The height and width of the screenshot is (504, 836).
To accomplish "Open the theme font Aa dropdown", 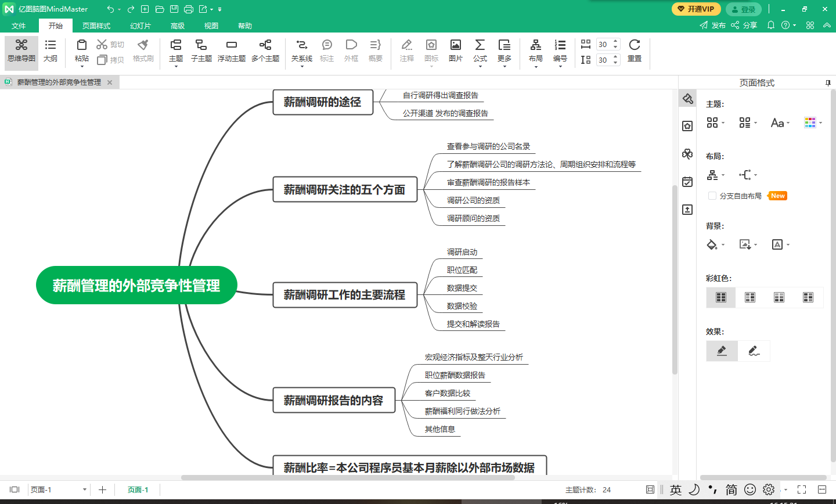I will pos(780,123).
